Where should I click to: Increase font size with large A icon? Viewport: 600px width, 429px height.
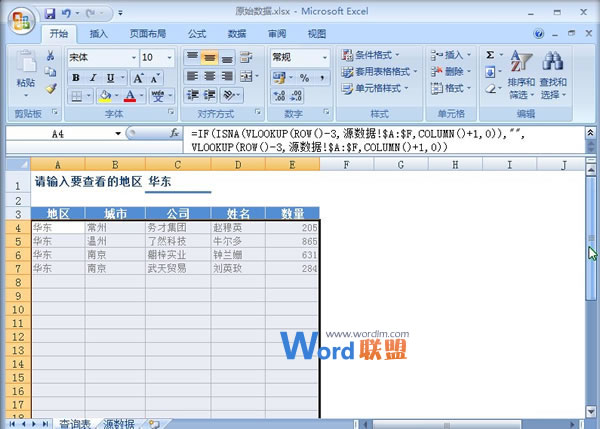[138, 78]
